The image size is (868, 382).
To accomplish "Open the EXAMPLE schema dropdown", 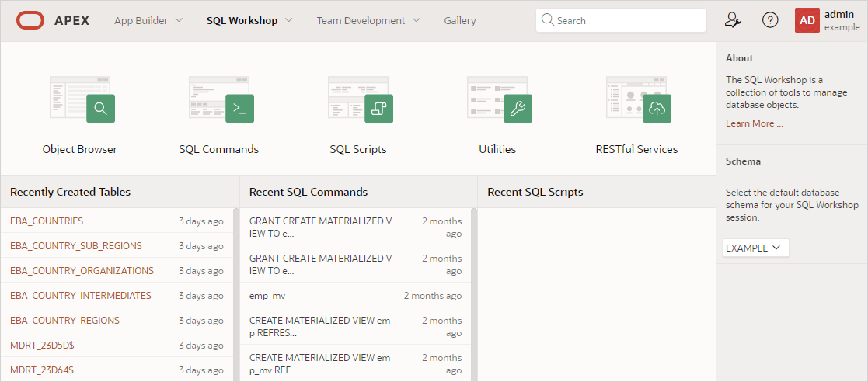I will click(x=755, y=248).
